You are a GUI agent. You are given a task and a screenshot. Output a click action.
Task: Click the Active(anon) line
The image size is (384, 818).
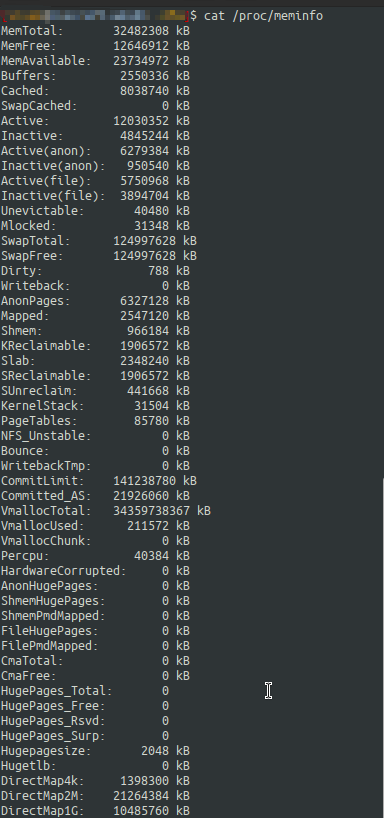point(95,151)
